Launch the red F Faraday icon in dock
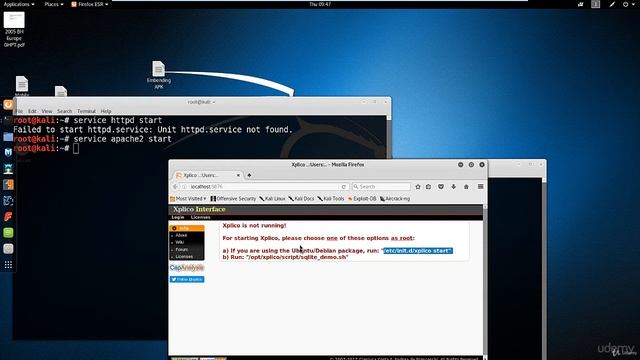This screenshot has height=360, width=640. tap(8, 216)
